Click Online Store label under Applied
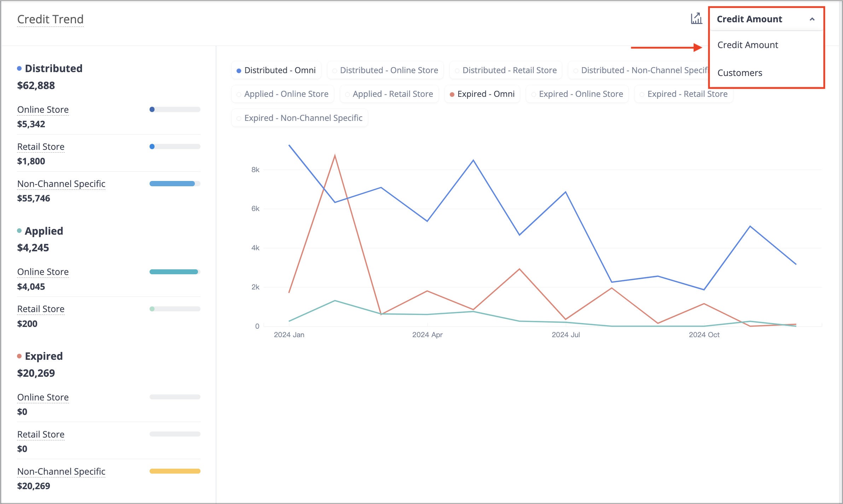 pos(43,272)
